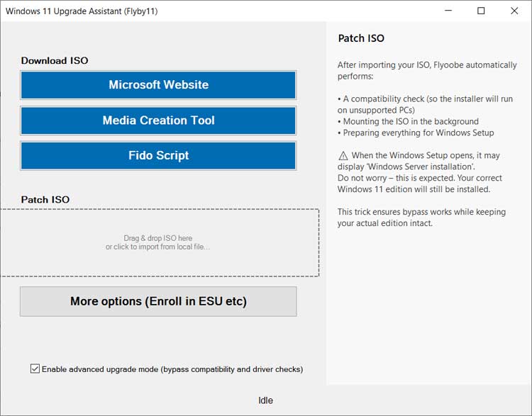This screenshot has width=532, height=416.
Task: Click the ISO drag and drop import area
Action: [x=159, y=242]
